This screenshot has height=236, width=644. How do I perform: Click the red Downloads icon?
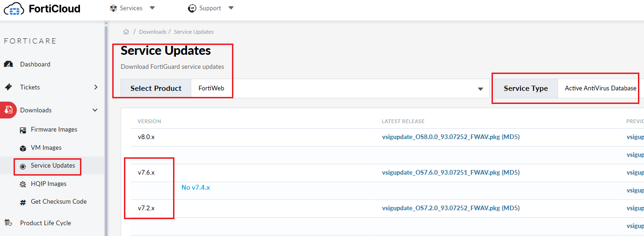8,110
